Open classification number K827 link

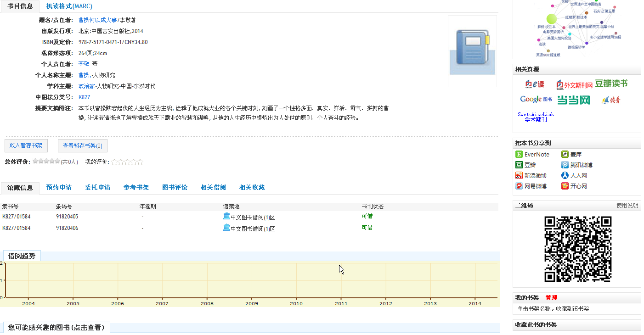[84, 97]
